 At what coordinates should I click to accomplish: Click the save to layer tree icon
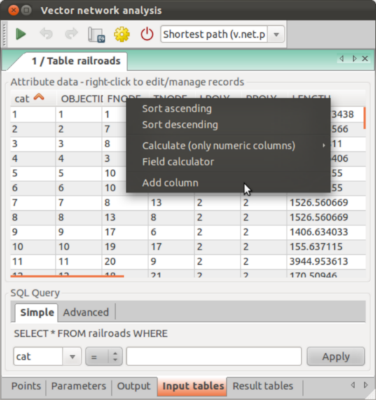pos(96,34)
